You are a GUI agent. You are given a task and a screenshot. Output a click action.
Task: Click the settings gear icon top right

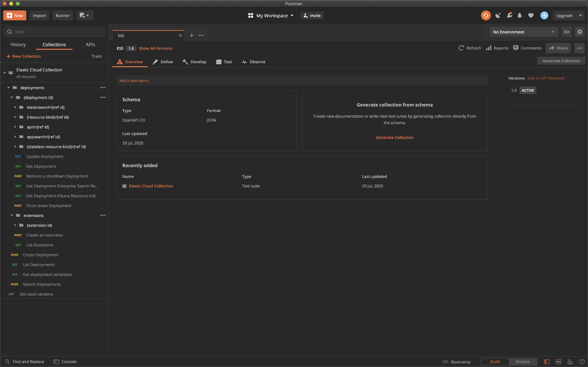tap(579, 32)
